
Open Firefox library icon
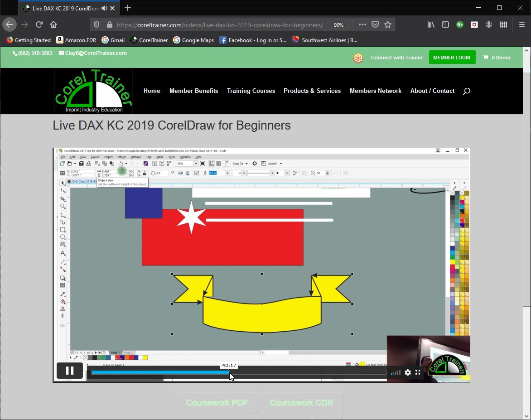[431, 24]
